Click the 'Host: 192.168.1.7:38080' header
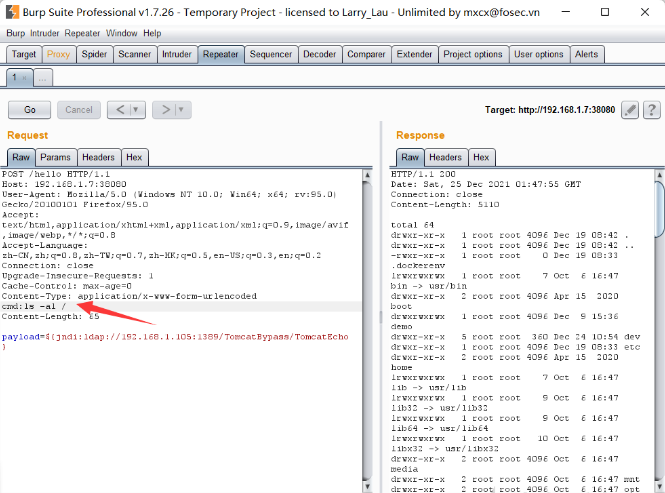Viewport: 665px width, 493px height. pos(64,184)
